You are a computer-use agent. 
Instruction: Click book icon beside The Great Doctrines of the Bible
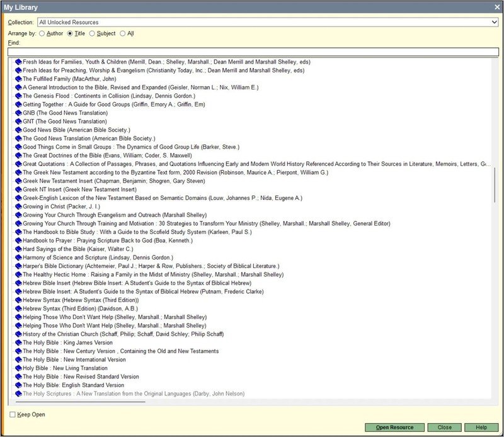click(x=18, y=155)
